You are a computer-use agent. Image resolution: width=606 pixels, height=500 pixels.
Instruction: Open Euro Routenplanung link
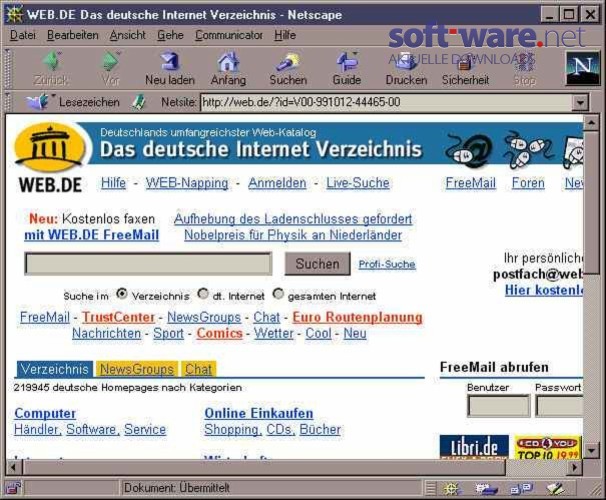(x=357, y=317)
